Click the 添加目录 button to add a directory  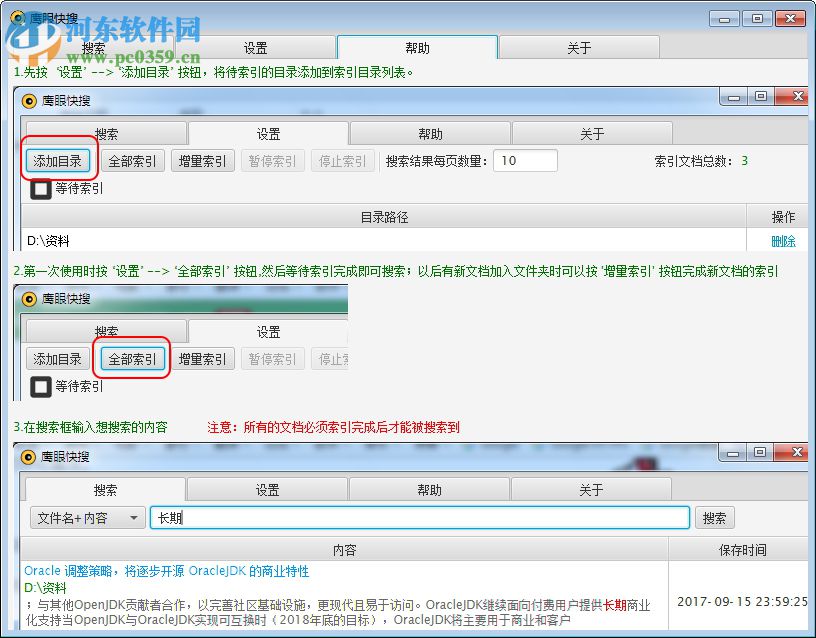click(57, 160)
